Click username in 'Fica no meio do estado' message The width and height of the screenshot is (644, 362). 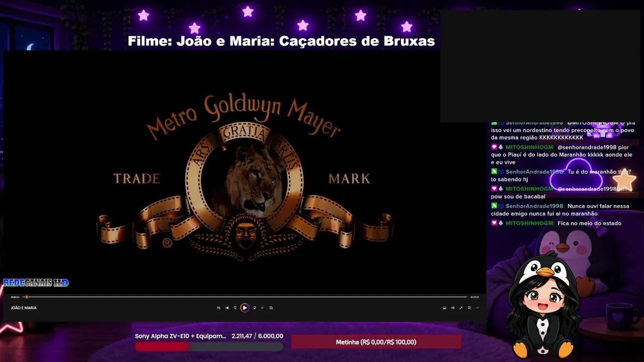tap(529, 223)
